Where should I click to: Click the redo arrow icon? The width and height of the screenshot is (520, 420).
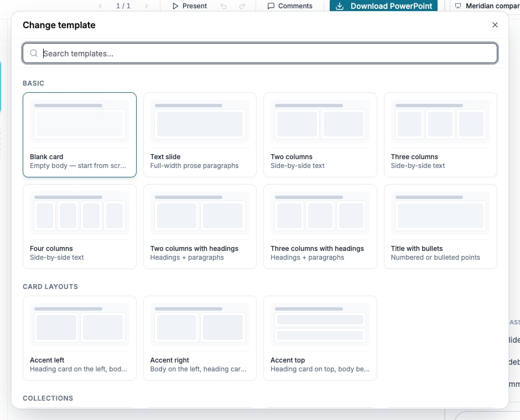242,6
